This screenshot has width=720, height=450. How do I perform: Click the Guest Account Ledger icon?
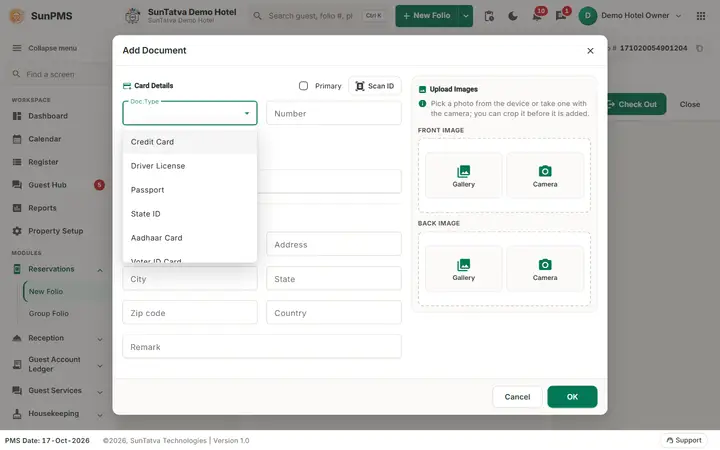(x=17, y=364)
